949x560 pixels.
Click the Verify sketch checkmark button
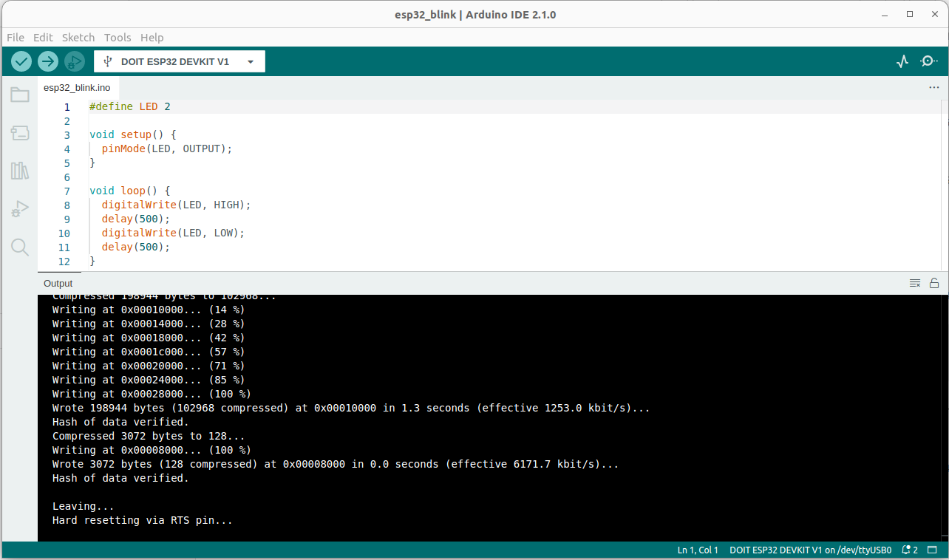click(x=21, y=61)
